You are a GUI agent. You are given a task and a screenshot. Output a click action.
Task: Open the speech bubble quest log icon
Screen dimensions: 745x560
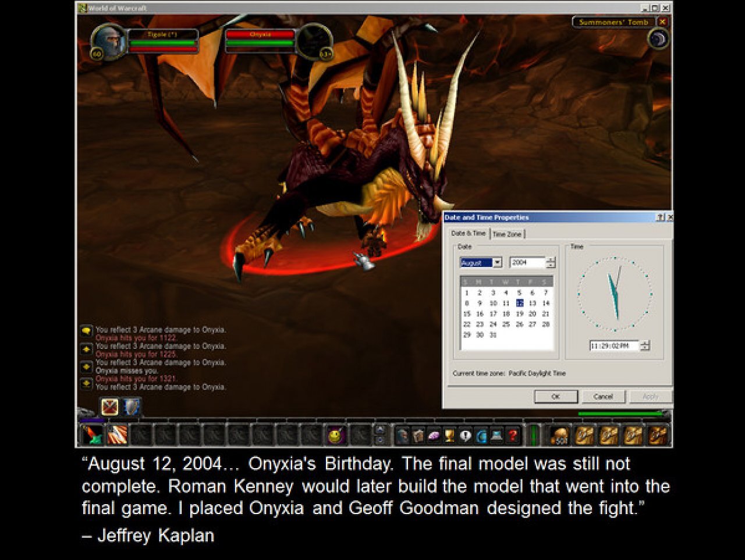[x=465, y=435]
